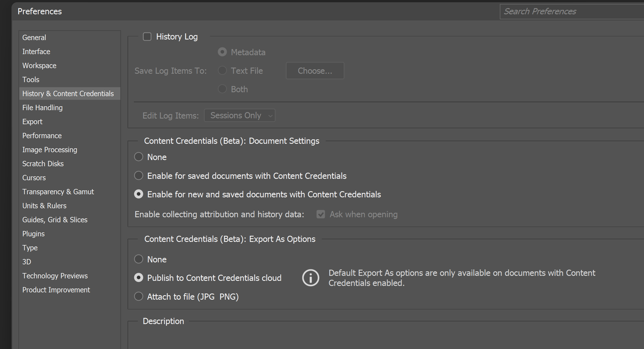Select Text File for saving log items
This screenshot has height=349, width=644.
tap(222, 71)
